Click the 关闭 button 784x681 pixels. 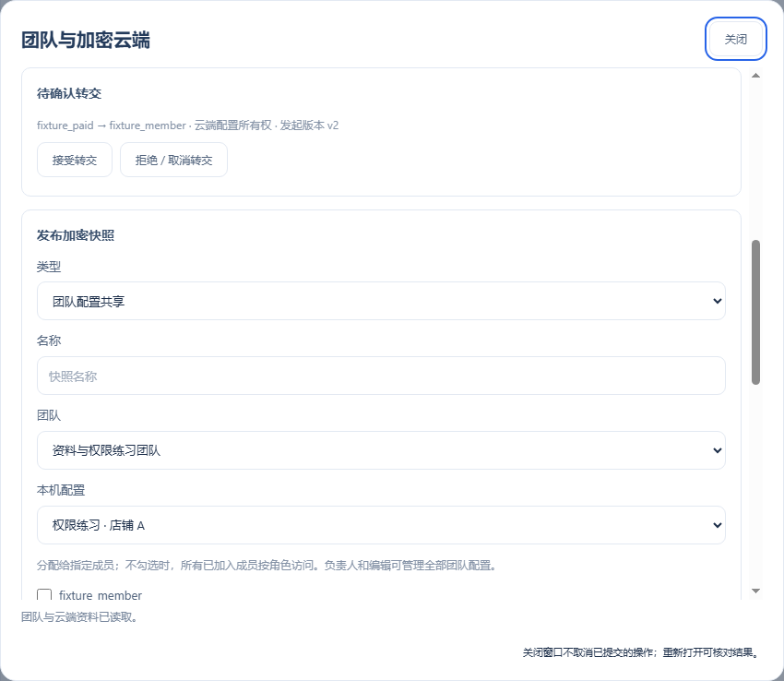click(x=735, y=39)
